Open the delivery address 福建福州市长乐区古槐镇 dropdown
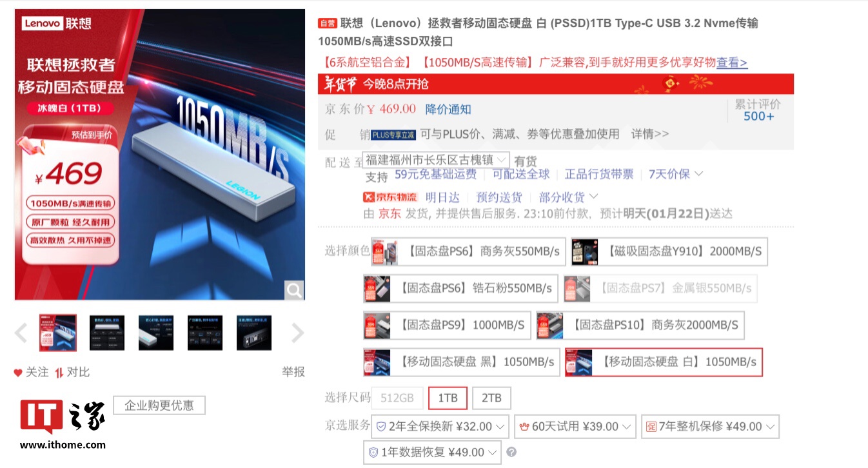 437,160
